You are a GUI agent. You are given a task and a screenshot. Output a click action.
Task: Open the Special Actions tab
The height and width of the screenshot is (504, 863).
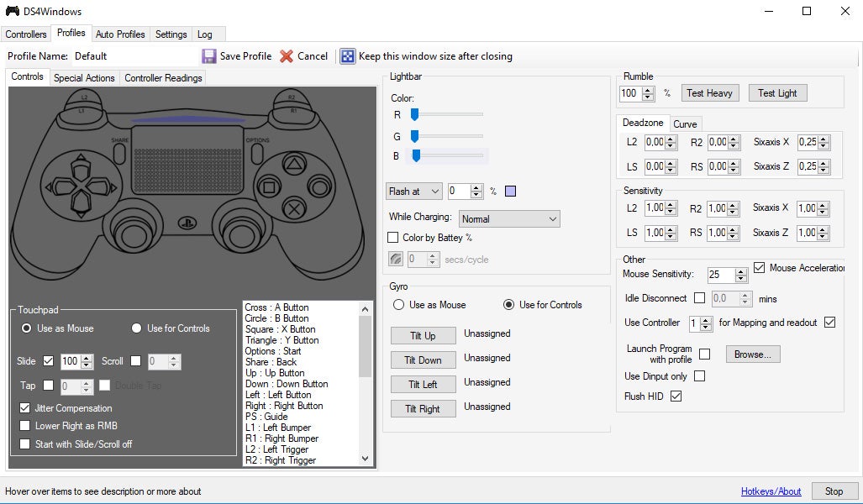point(84,78)
